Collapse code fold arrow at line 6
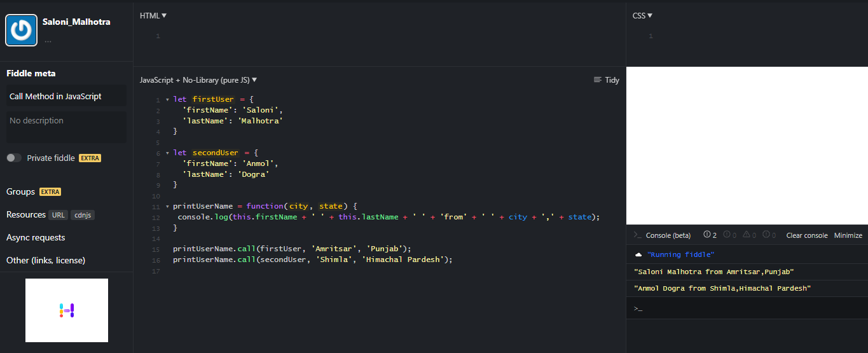 [x=167, y=153]
